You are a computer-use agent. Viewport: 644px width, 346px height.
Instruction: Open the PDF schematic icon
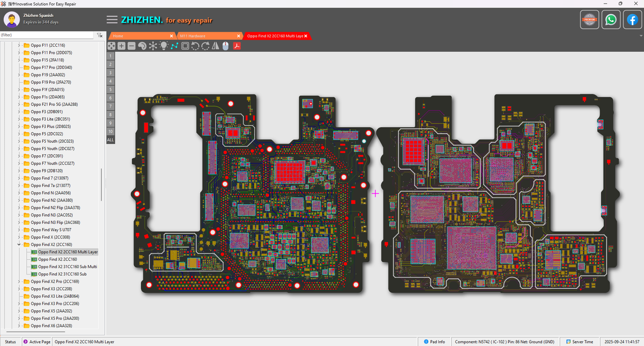click(x=236, y=46)
